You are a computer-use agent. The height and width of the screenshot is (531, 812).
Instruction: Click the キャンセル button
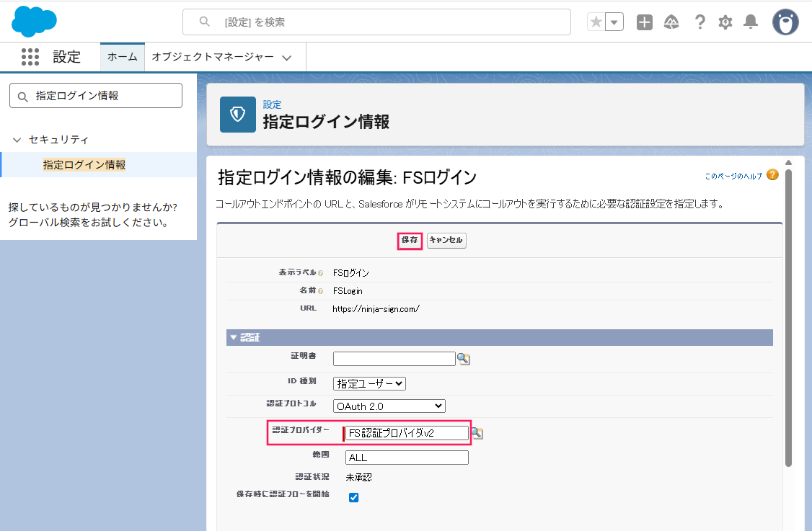[x=446, y=240]
